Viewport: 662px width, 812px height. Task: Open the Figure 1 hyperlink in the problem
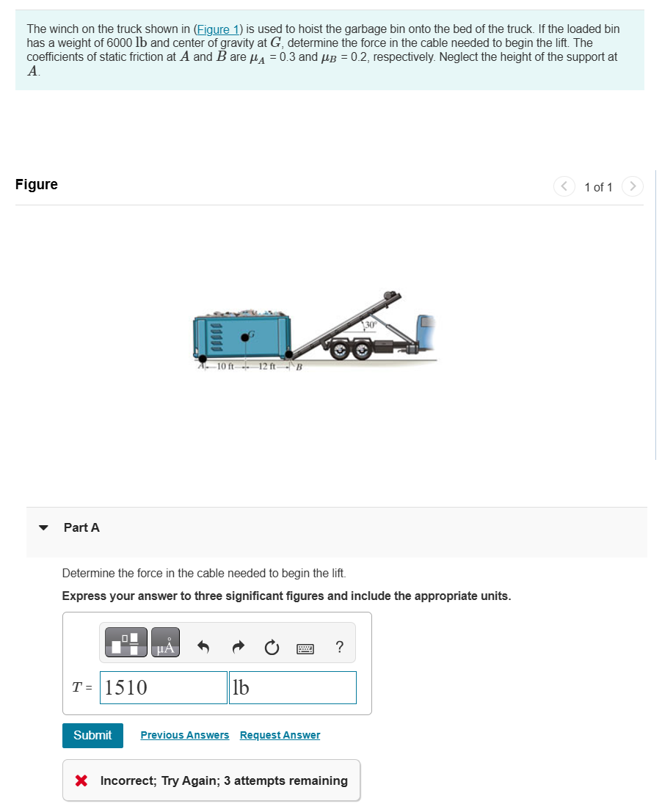pos(218,29)
